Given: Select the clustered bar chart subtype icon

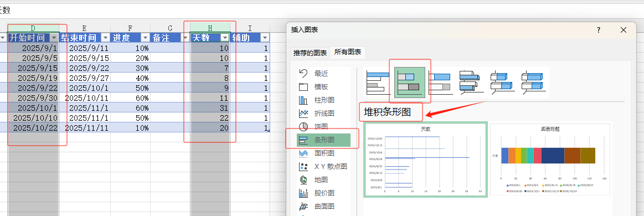Looking at the screenshot, I should (378, 82).
